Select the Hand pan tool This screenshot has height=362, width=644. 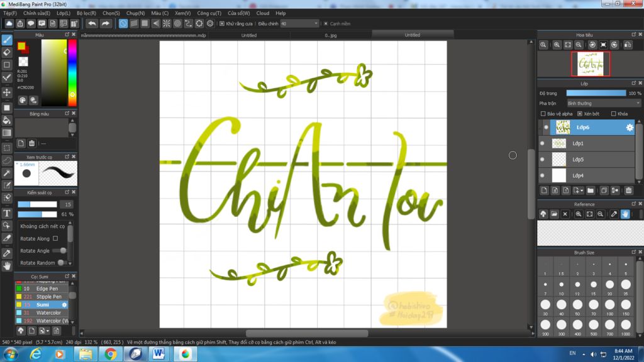click(7, 266)
